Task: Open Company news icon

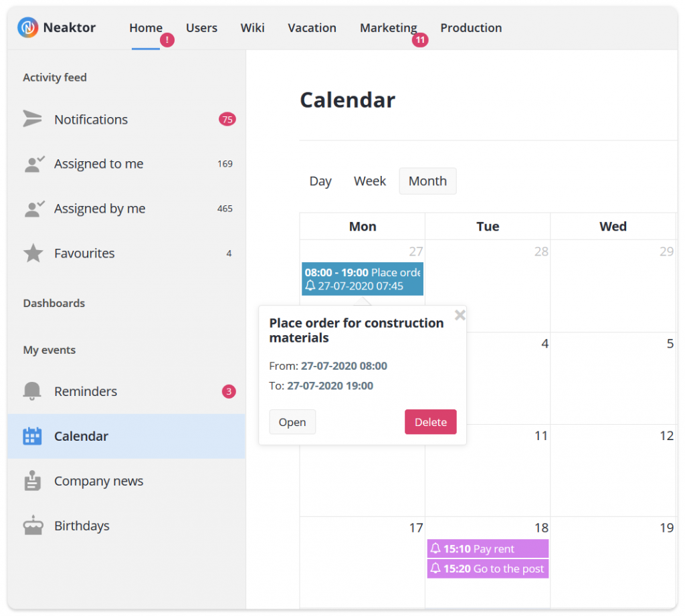Action: (32, 481)
